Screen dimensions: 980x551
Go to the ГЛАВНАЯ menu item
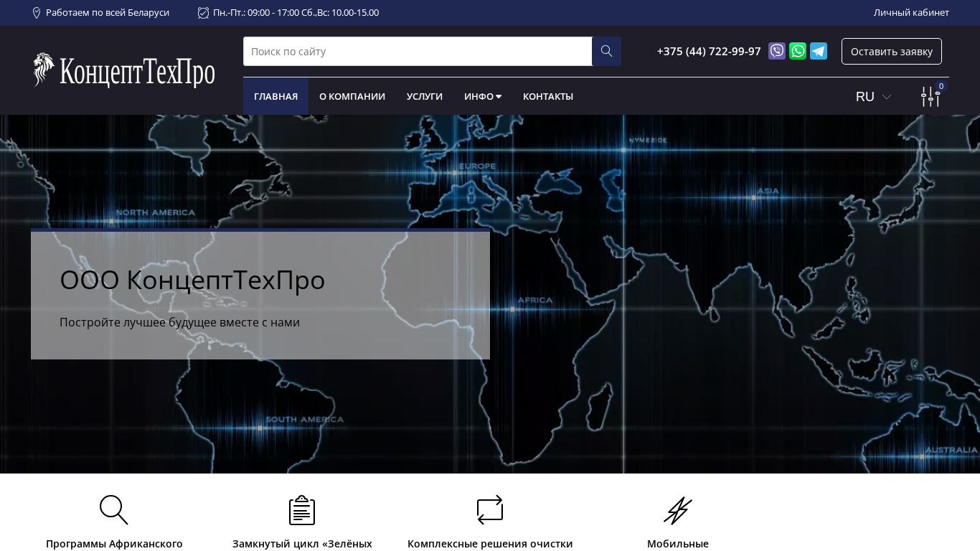(x=275, y=96)
